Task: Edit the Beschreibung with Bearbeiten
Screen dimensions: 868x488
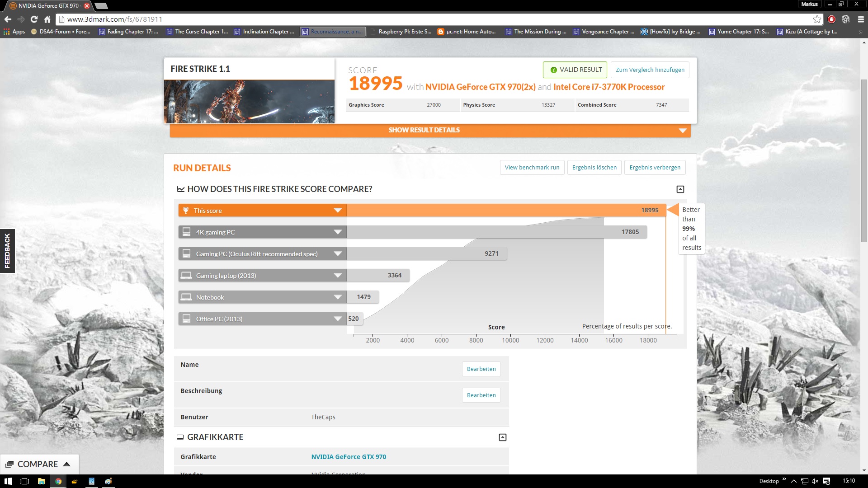Action: click(x=481, y=395)
